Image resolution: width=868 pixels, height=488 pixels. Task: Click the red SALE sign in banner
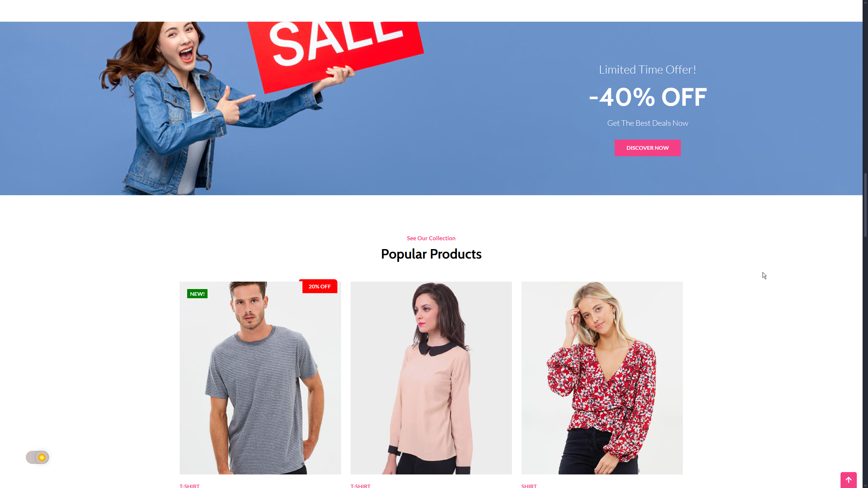[336, 54]
